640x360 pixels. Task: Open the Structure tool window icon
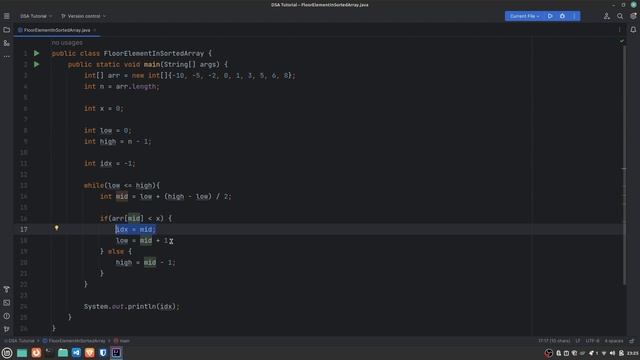7,43
